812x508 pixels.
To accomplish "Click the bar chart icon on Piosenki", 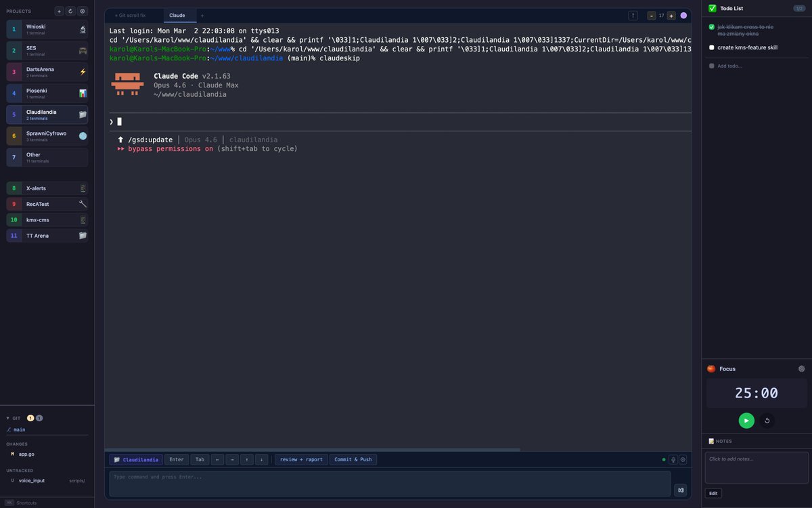I will tap(83, 93).
